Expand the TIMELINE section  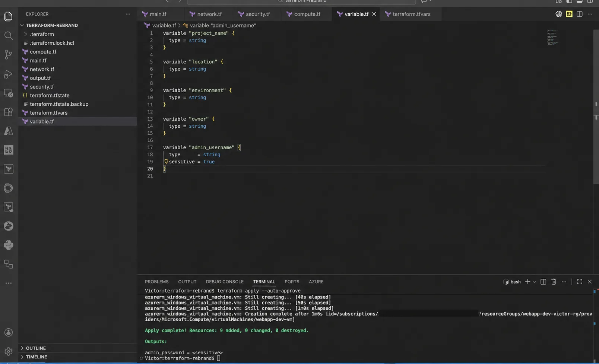pyautogui.click(x=78, y=357)
